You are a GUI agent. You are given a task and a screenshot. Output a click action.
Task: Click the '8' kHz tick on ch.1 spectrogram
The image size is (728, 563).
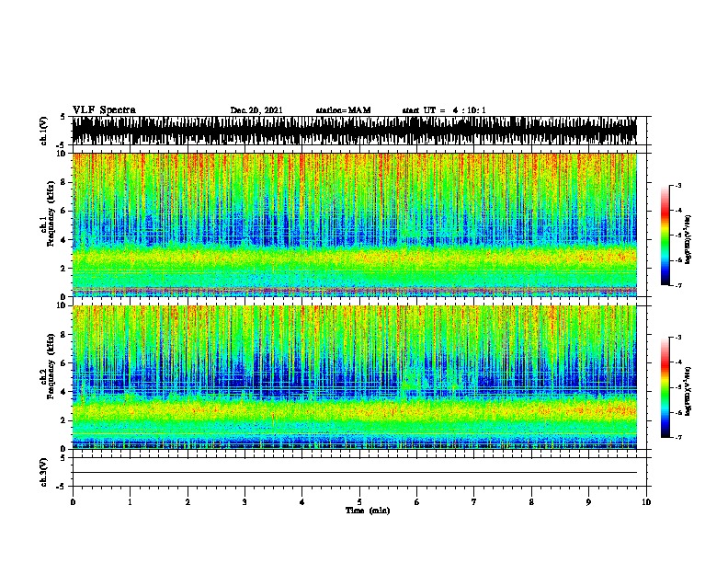[x=64, y=182]
